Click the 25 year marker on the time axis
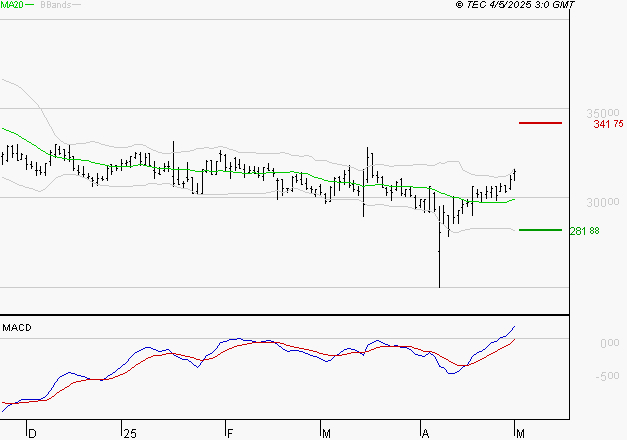Image resolution: width=627 pixels, height=440 pixels. [130, 434]
